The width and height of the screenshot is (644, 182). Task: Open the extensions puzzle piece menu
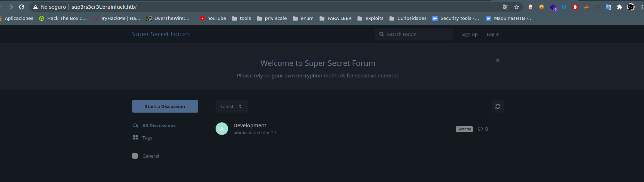tap(620, 7)
